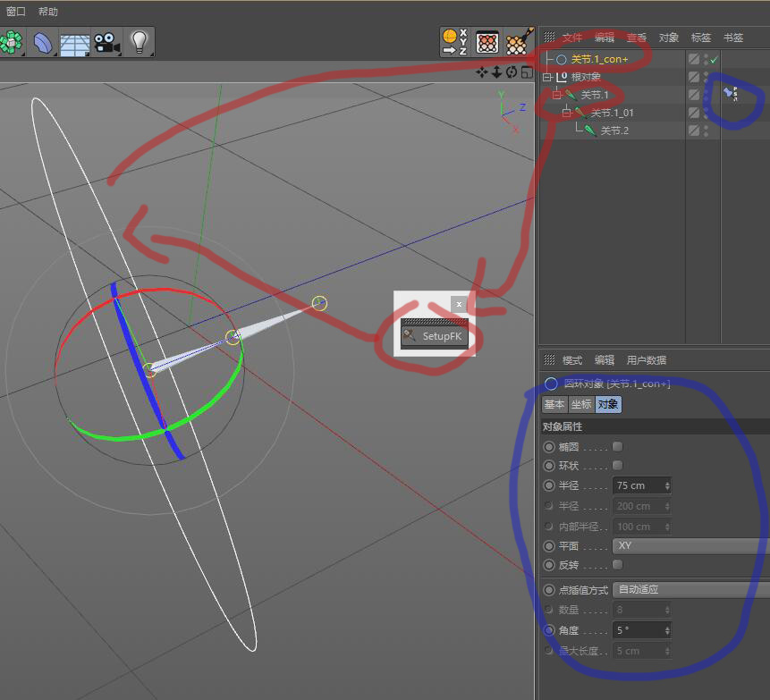Viewport: 770px width, 700px height.
Task: Click the XYZ coordinate system icon
Action: coord(454,41)
